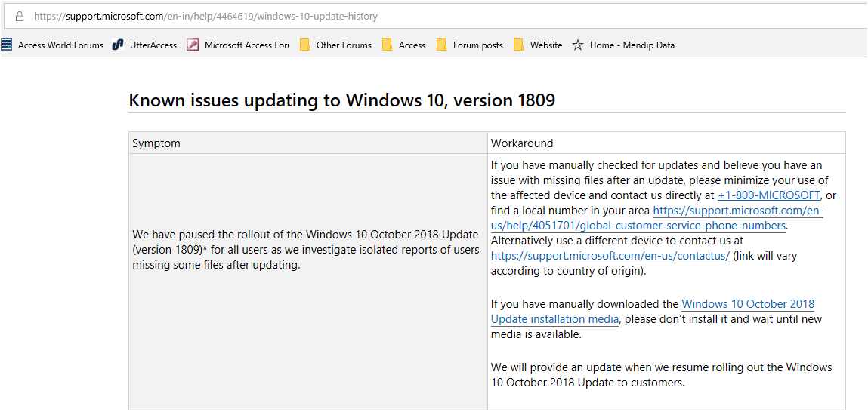Open the Access bookmark folder
This screenshot has height=415, width=868.
(x=404, y=45)
